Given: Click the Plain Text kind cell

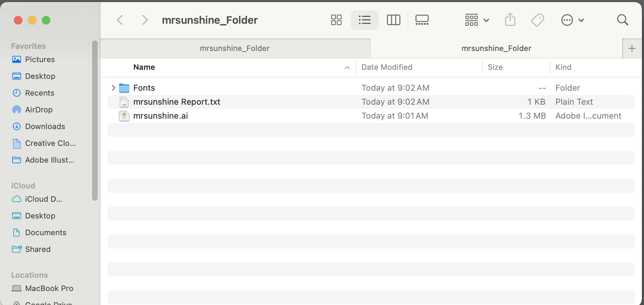Looking at the screenshot, I should pos(574,102).
